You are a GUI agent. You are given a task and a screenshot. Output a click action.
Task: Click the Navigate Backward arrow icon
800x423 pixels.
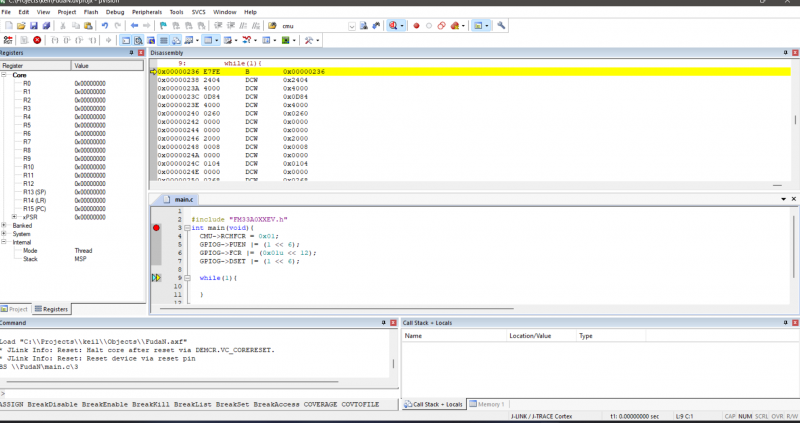[134, 24]
